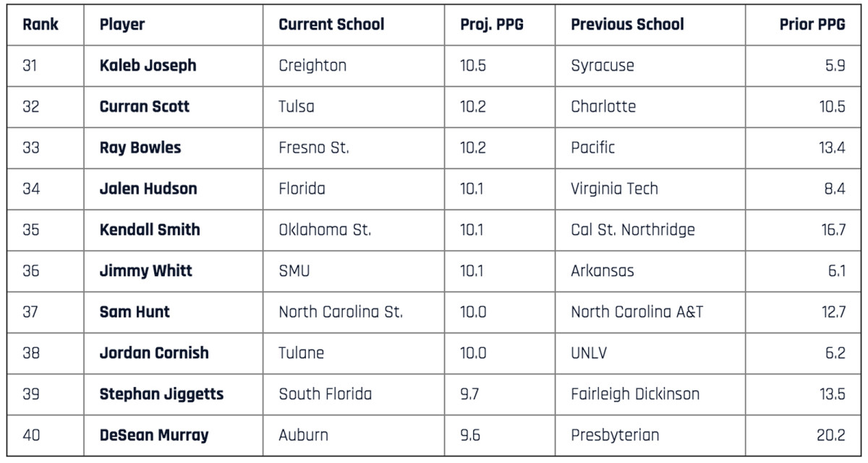
Task: Open the Sam Hunt player name
Action: [x=135, y=313]
